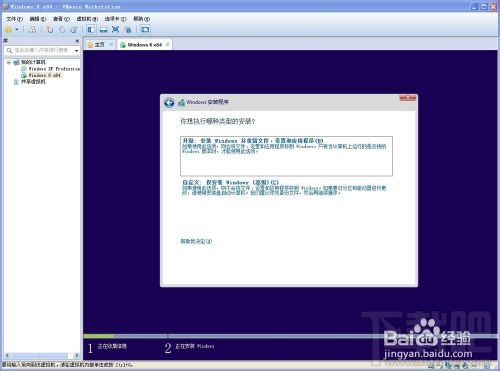Open the 帮助 (Help) menu

(x=142, y=19)
